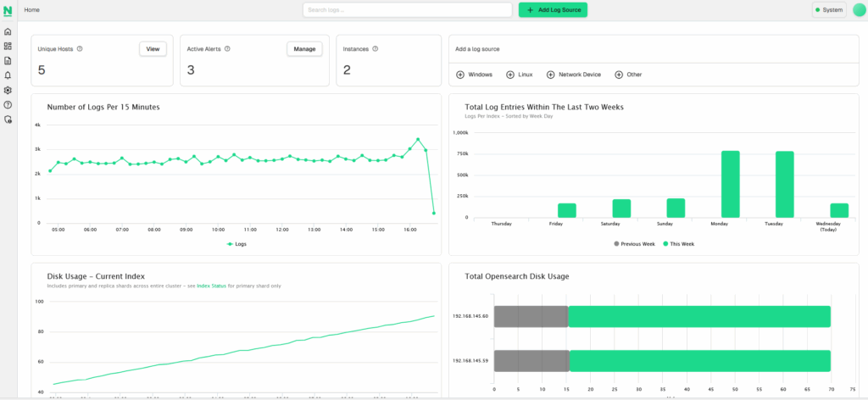Toggle This Week series in legend

[x=679, y=244]
